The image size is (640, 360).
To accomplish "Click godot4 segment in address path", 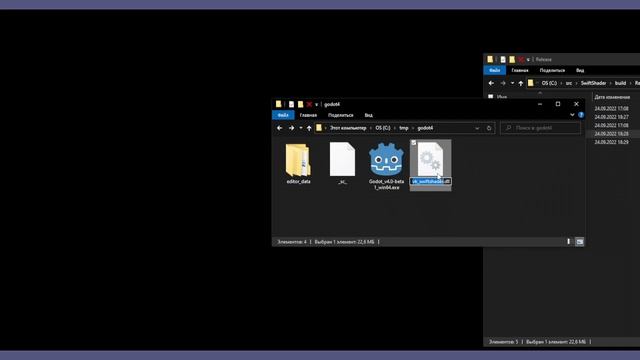I will click(x=425, y=128).
